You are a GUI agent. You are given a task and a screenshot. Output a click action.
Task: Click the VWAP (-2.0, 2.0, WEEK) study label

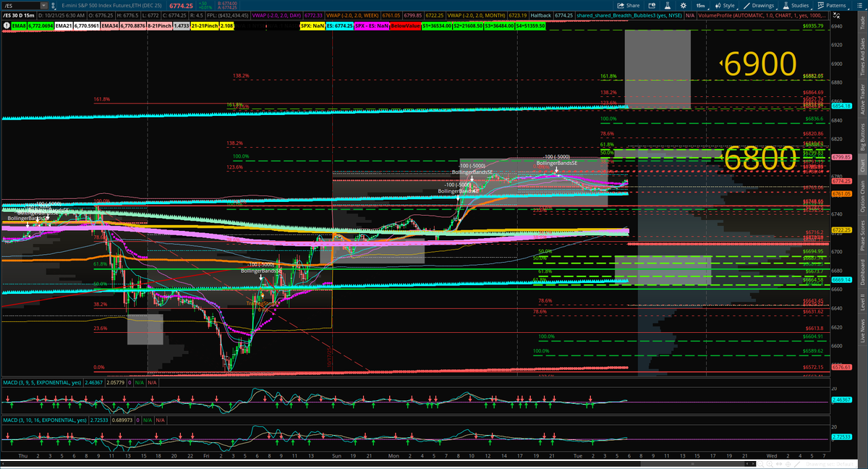pos(352,15)
